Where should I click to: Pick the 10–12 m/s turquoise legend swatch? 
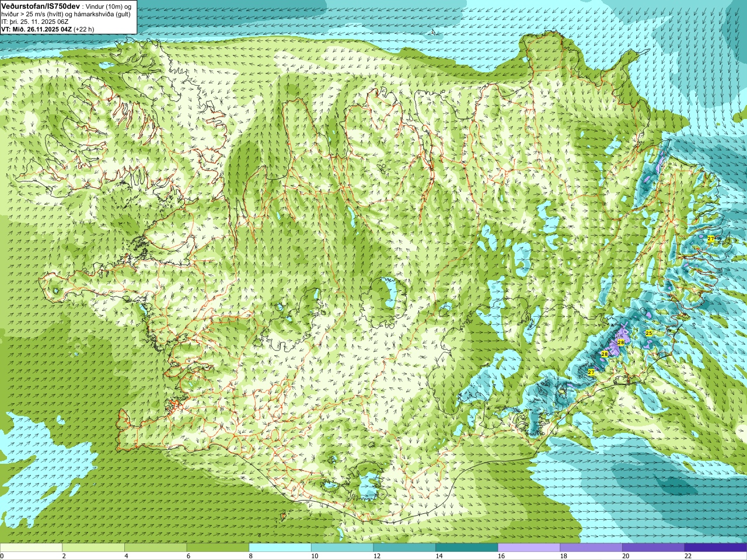[342, 548]
